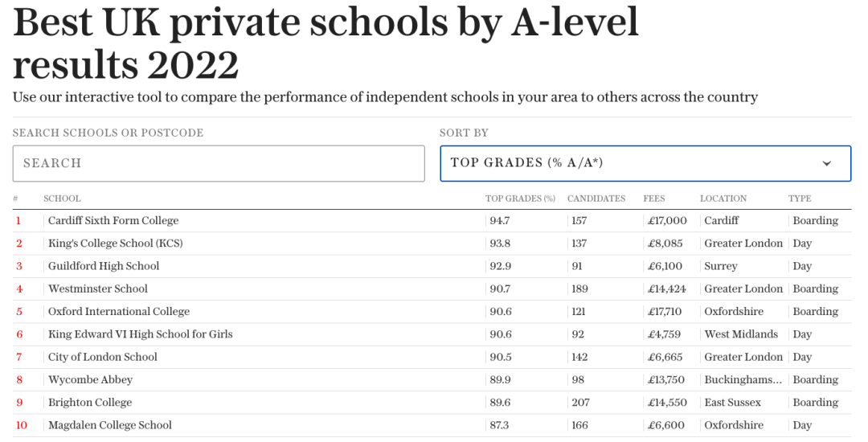Image resolution: width=868 pixels, height=442 pixels.
Task: Select City of London School row
Action: [103, 357]
